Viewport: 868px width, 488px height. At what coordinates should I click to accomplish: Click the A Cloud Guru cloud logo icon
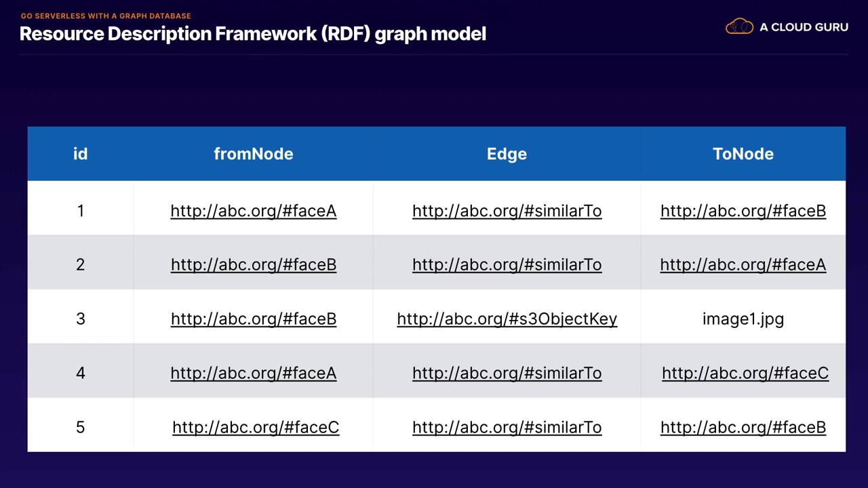point(739,26)
